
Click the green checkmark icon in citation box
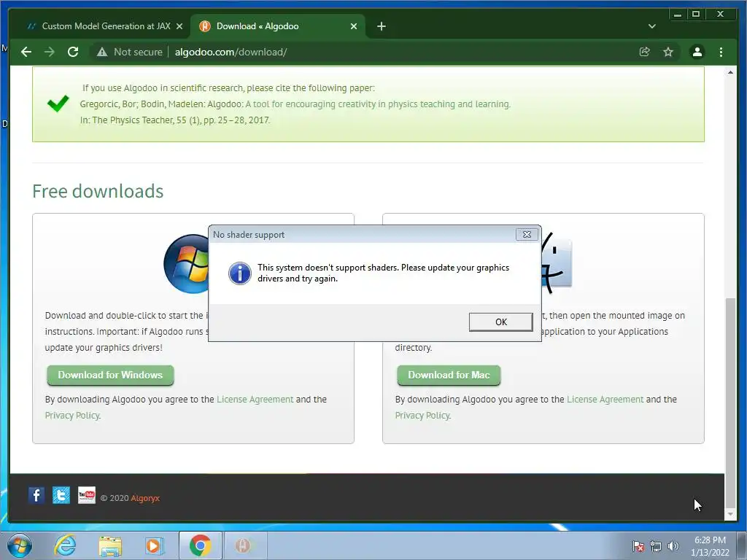(58, 103)
